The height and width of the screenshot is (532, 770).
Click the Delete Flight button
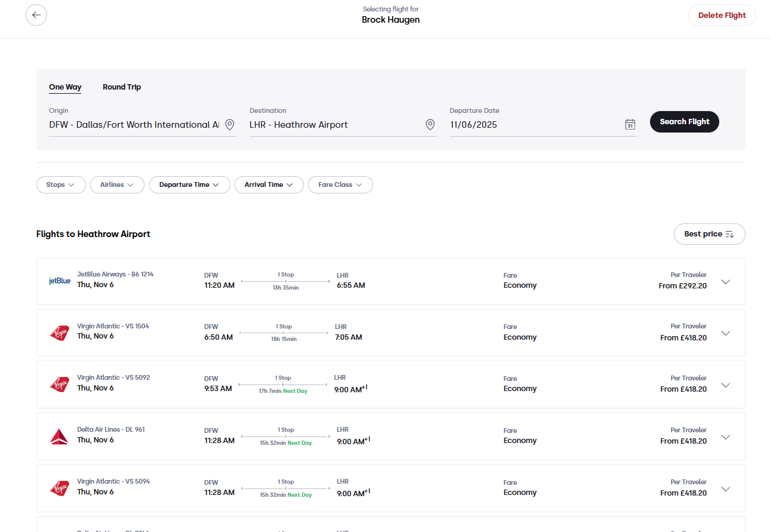(722, 16)
